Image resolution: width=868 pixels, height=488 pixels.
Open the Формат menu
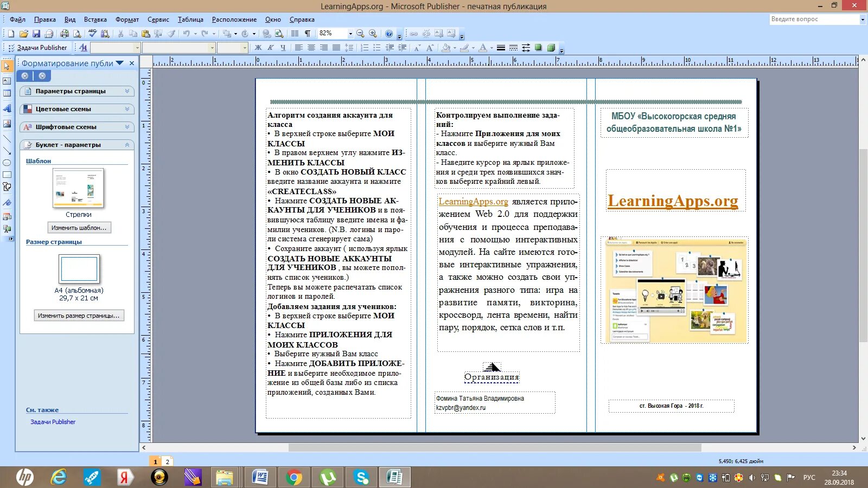pos(127,20)
